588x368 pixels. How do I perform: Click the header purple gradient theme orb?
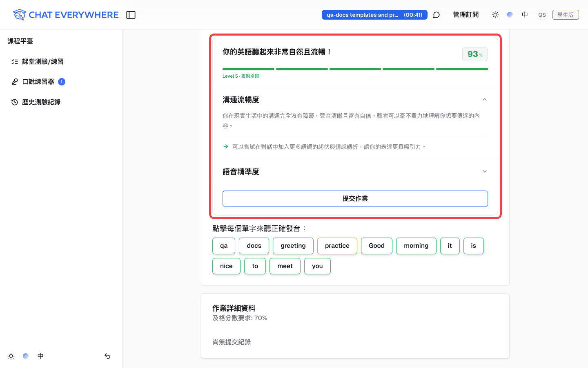(510, 15)
